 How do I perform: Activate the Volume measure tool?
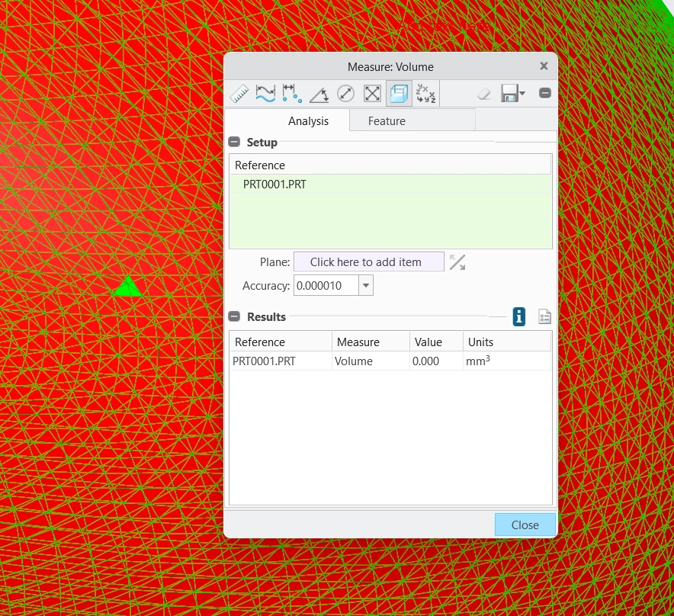pos(399,93)
